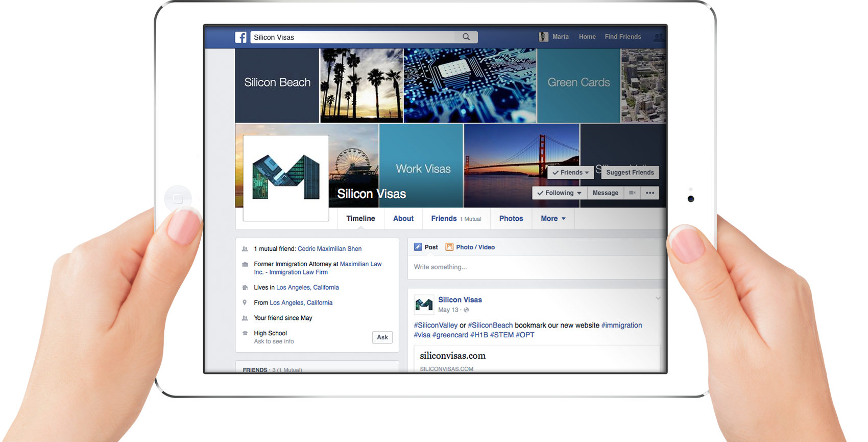Click the #SiliconValley hashtag
This screenshot has width=868, height=442.
click(436, 325)
